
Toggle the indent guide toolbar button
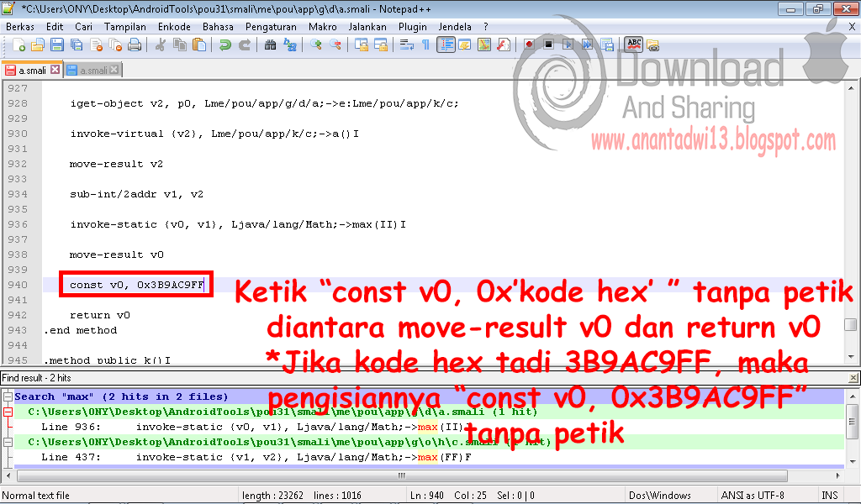point(446,45)
